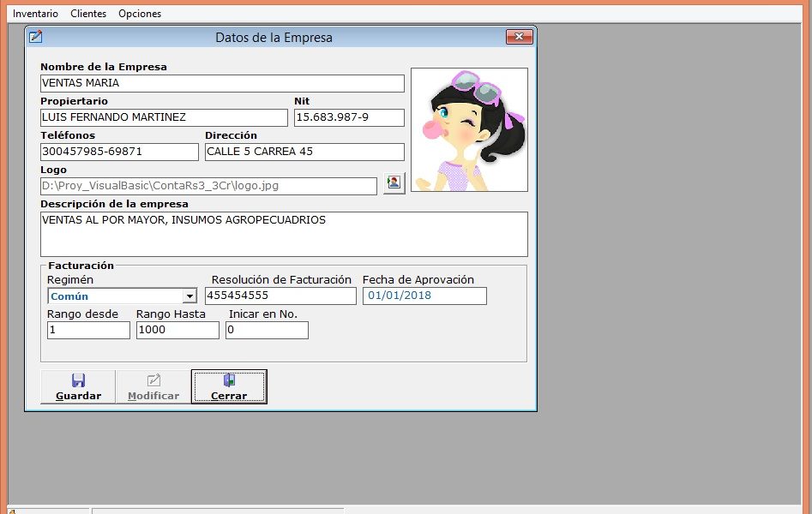Open the Inventario menu
This screenshot has height=514, width=812.
click(x=35, y=14)
